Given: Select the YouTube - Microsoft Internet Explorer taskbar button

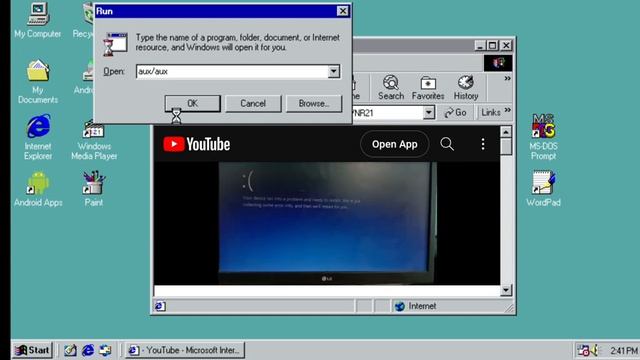Looking at the screenshot, I should click(x=185, y=350).
